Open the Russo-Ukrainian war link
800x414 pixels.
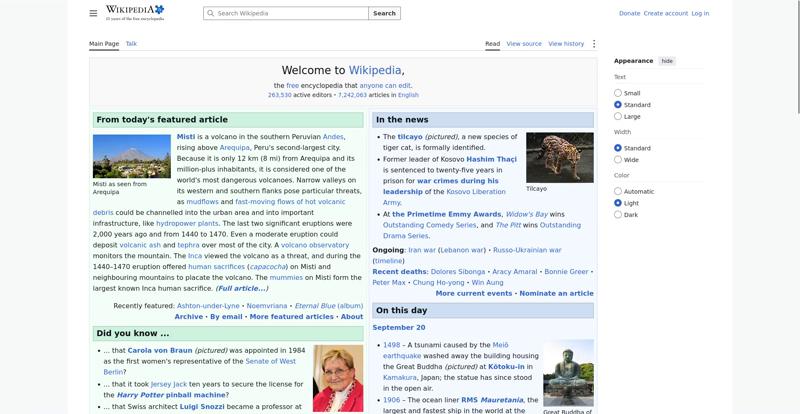click(x=527, y=250)
